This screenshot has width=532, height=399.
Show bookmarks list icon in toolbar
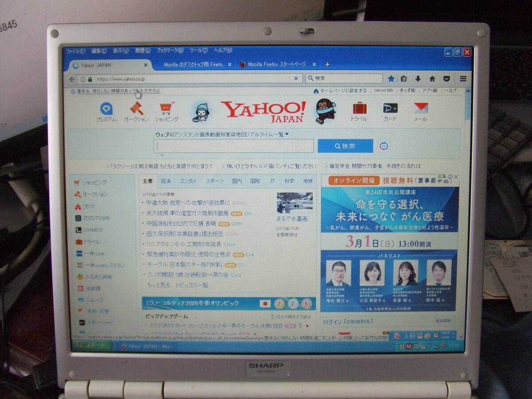404,79
